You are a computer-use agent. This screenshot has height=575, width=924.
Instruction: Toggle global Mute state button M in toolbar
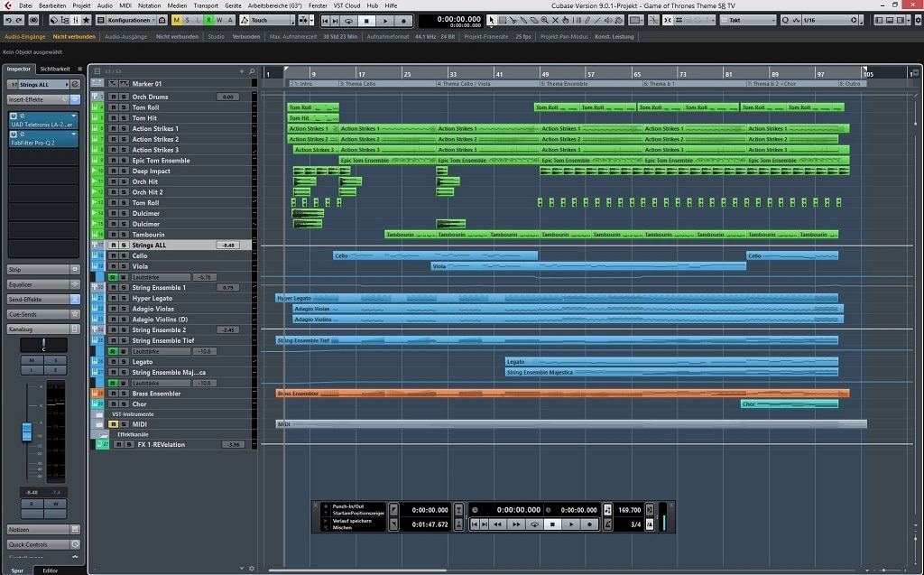(176, 20)
